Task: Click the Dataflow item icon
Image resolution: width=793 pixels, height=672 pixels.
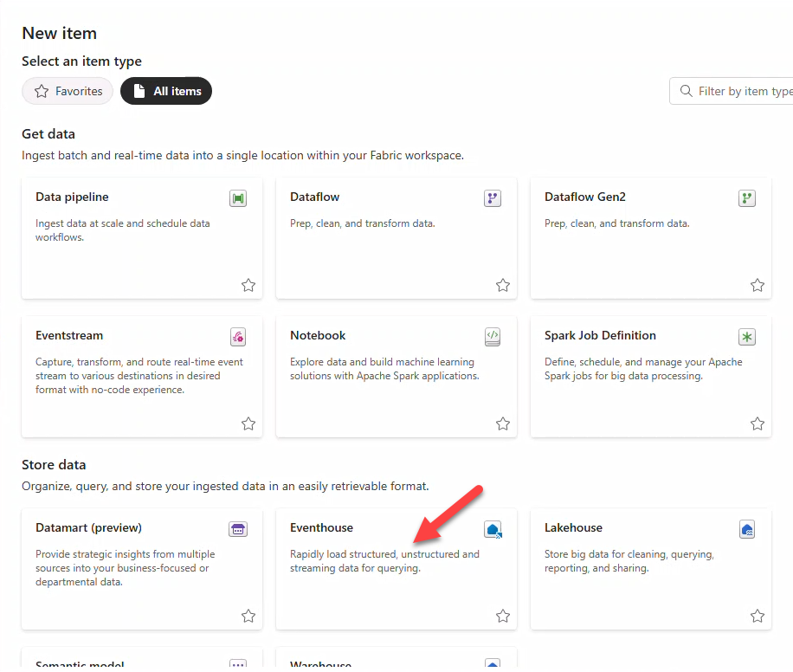Action: [x=493, y=199]
